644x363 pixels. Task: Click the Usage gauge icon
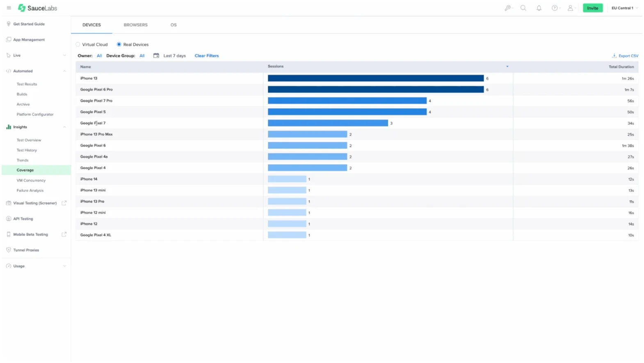[9, 266]
